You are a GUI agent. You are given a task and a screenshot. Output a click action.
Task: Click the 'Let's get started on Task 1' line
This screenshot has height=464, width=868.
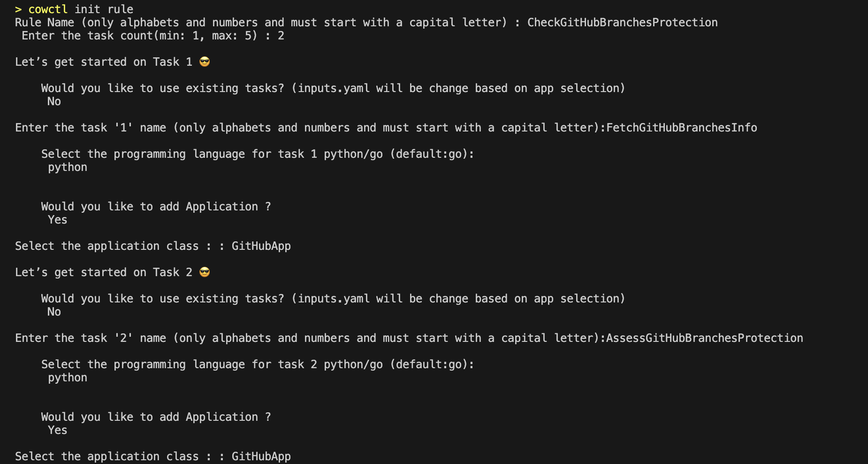(x=113, y=62)
